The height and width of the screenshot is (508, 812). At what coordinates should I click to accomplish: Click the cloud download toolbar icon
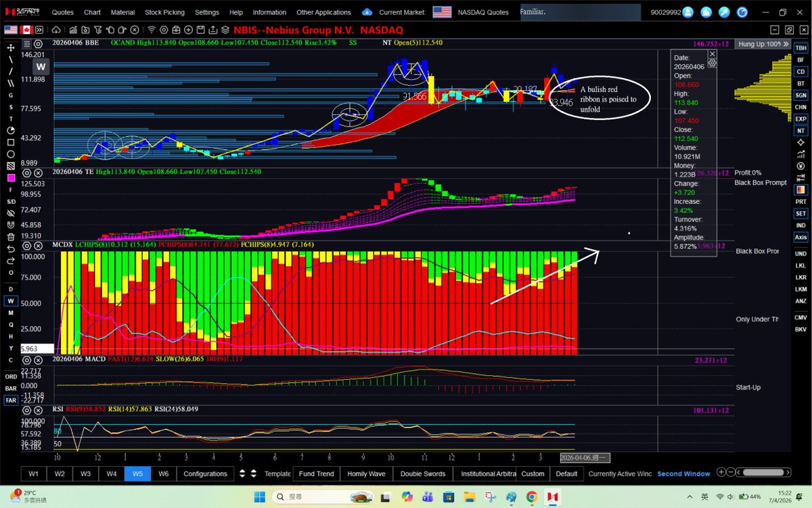pos(56,30)
